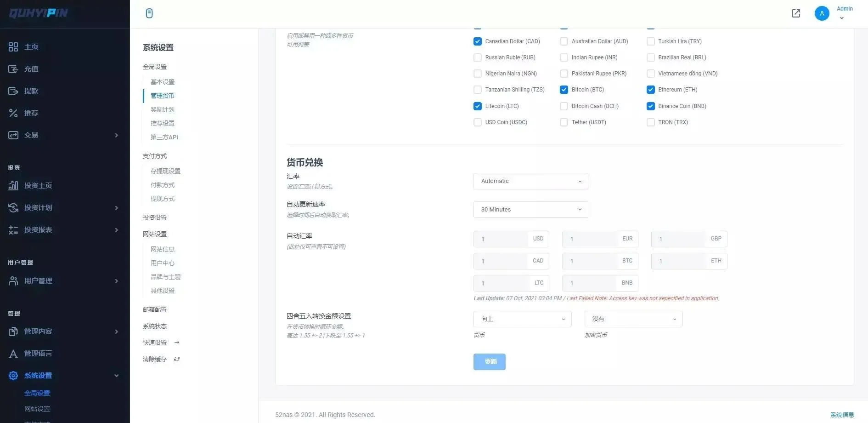Click the withdrawal icon in sidebar
This screenshot has height=423, width=868.
point(13,91)
